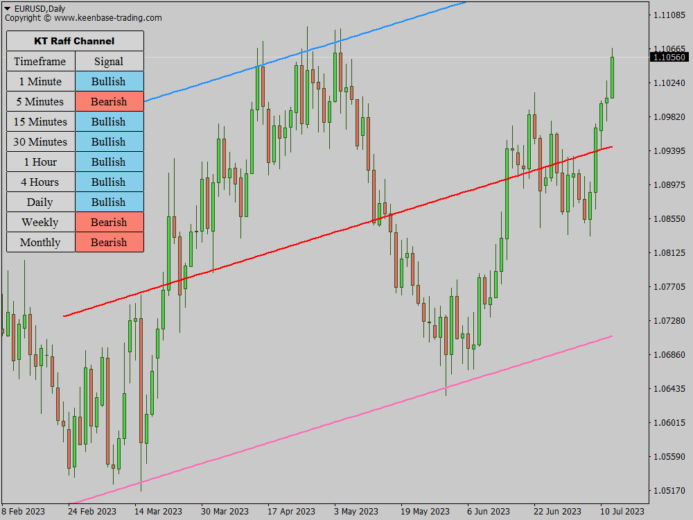The image size is (693, 520).
Task: Click the Bullish signal for 15 Minutes
Action: pos(109,121)
